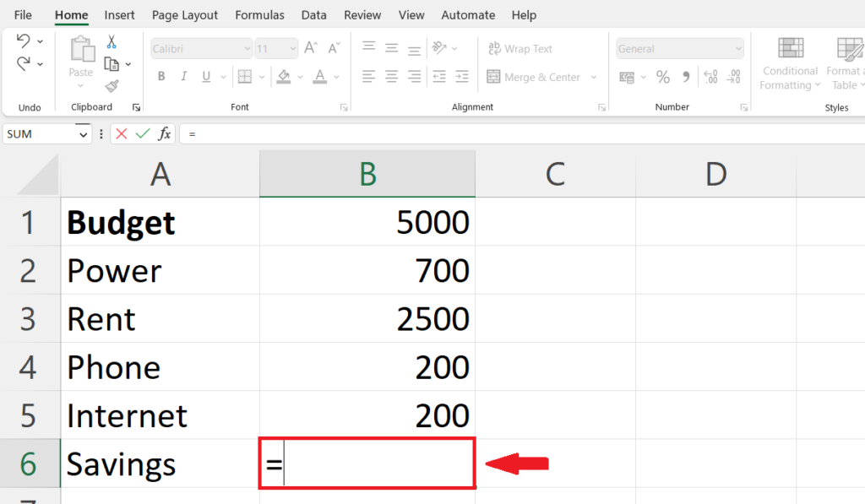865x504 pixels.
Task: Select column B header
Action: click(x=367, y=174)
